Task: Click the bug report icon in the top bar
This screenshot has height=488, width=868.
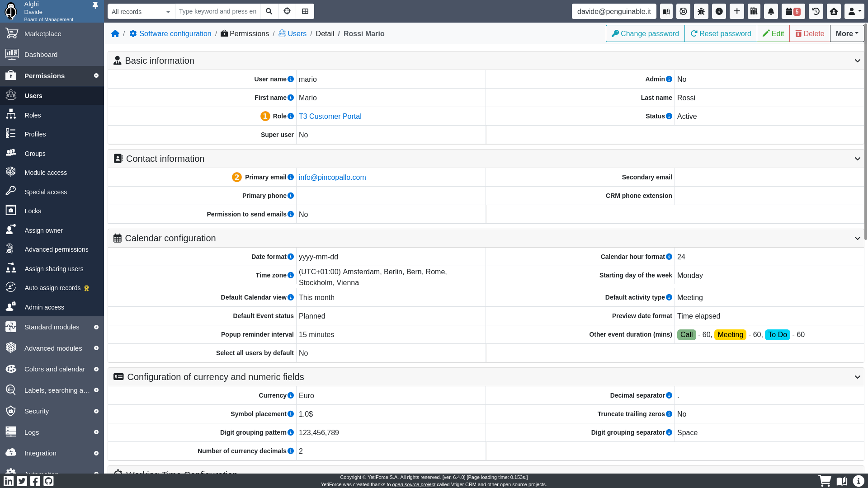Action: 701,11
